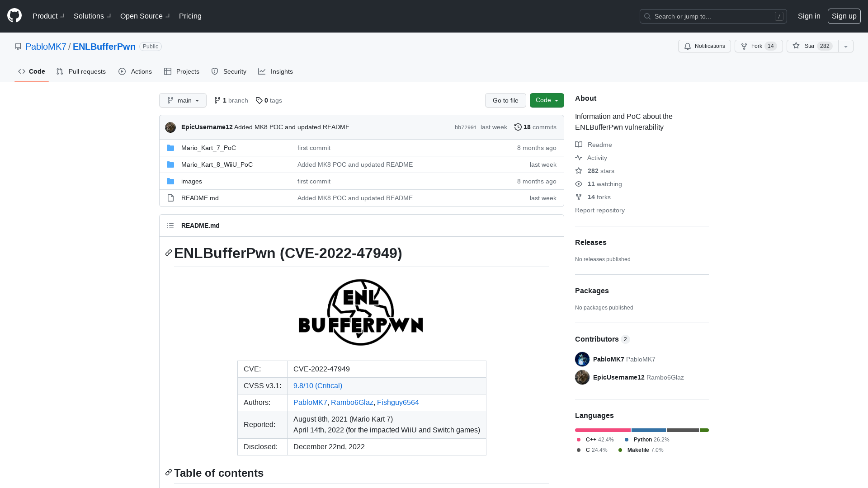Switch to the Security tab
This screenshot has width=868, height=488.
pos(229,71)
